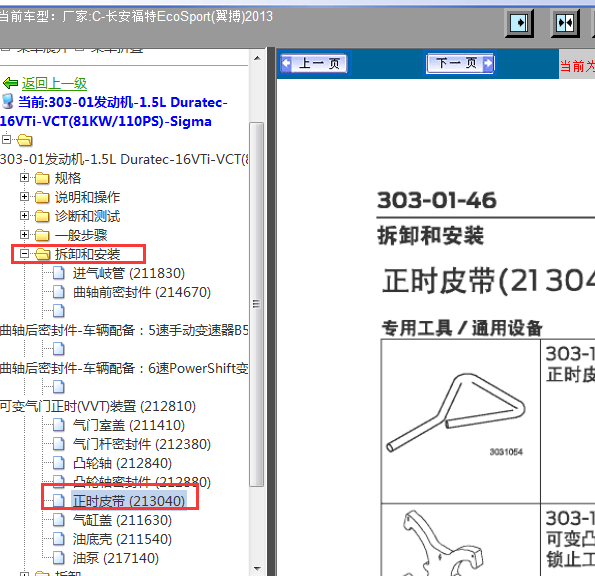Screen dimensions: 595x576
Task: Select the 说明和操作 tree item
Action: tap(87, 197)
